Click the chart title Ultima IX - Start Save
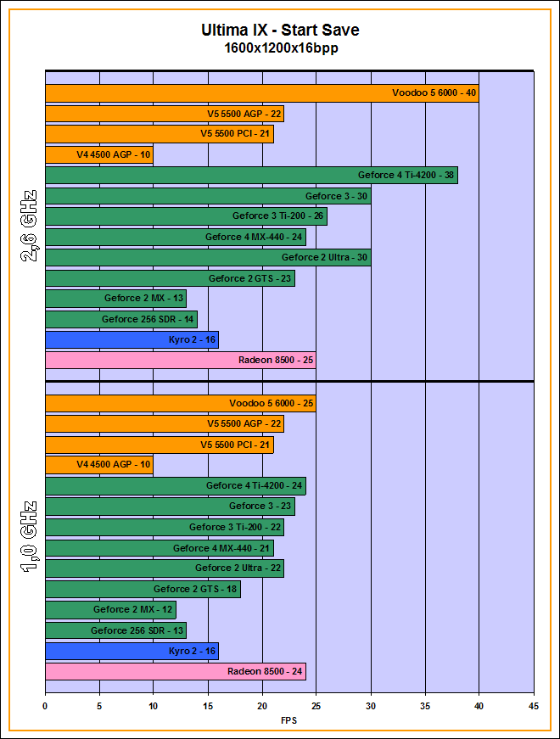Screen dimensions: 560x739 pyautogui.click(x=280, y=31)
